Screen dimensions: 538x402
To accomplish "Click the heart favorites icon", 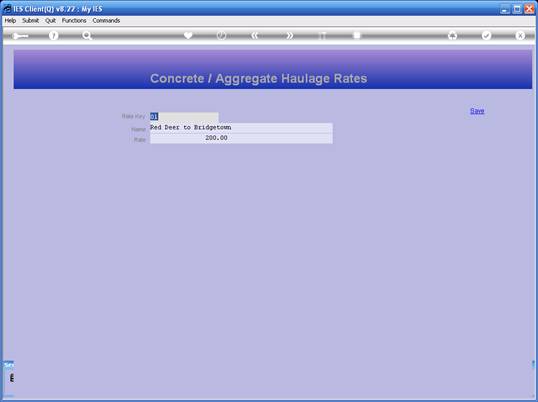I will pos(188,35).
